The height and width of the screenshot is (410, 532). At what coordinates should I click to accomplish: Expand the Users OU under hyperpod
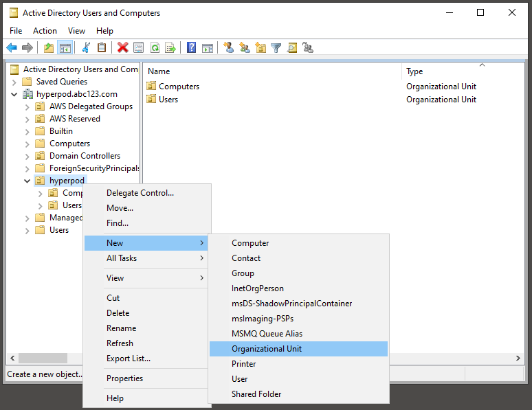pos(41,206)
